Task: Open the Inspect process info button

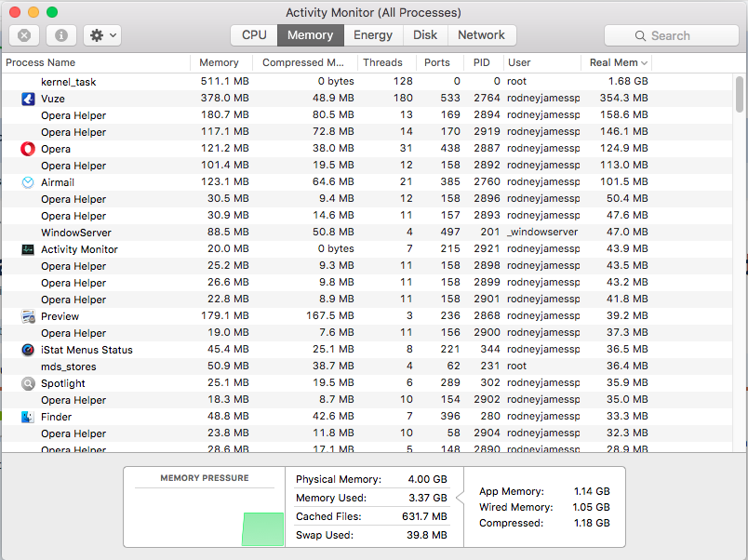Action: [x=61, y=35]
